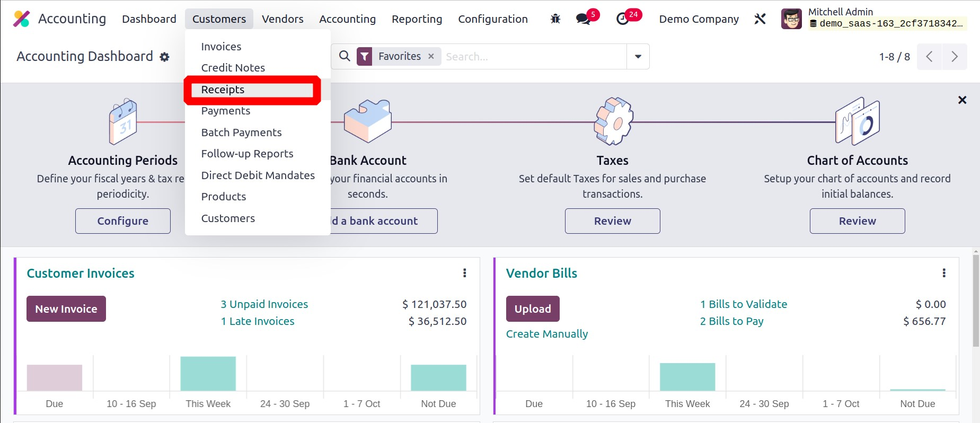The height and width of the screenshot is (423, 980).
Task: Expand the search options dropdown arrow
Action: click(x=638, y=56)
